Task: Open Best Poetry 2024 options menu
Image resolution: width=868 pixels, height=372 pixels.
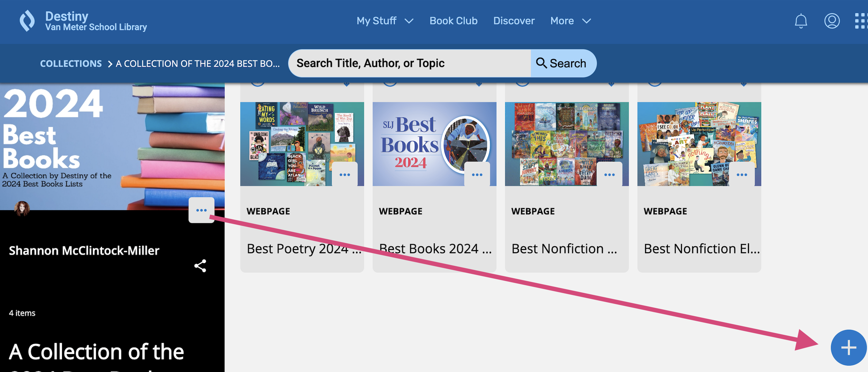Action: click(344, 174)
